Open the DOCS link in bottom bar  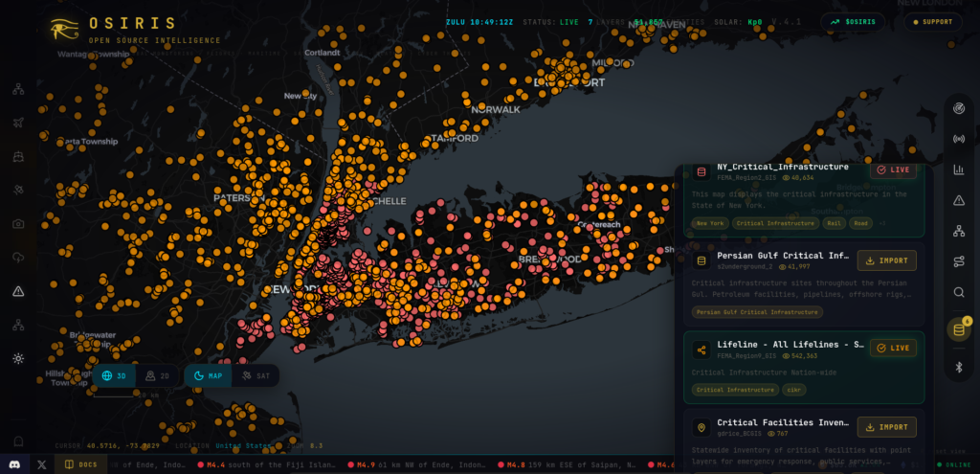click(81, 464)
